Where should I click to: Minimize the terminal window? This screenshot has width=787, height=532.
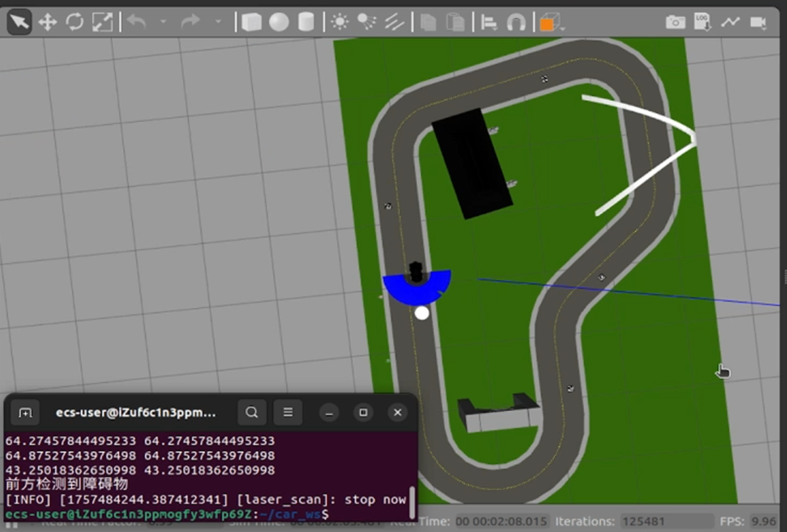(329, 413)
